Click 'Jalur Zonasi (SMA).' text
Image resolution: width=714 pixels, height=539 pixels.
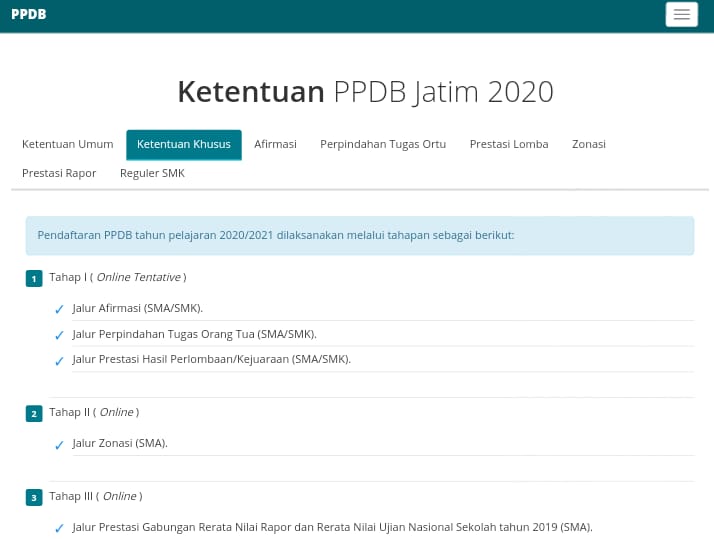pos(120,443)
